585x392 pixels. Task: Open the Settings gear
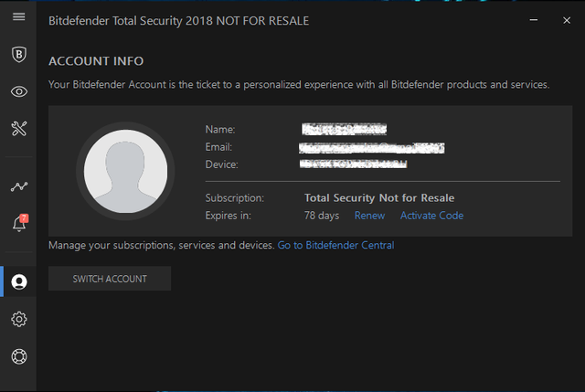(x=18, y=319)
